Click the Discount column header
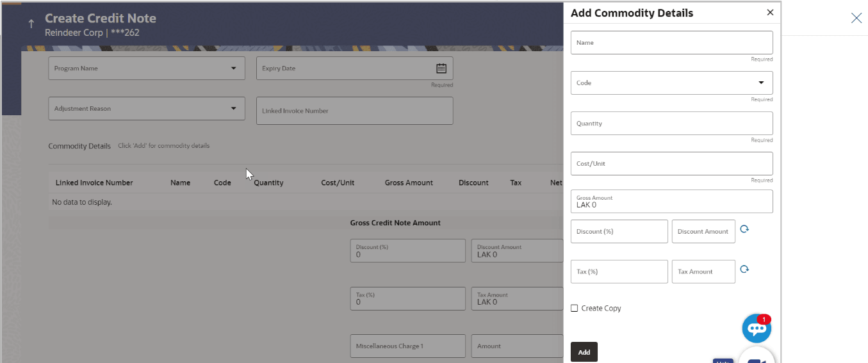Screen dimensions: 868x363 coord(473,182)
